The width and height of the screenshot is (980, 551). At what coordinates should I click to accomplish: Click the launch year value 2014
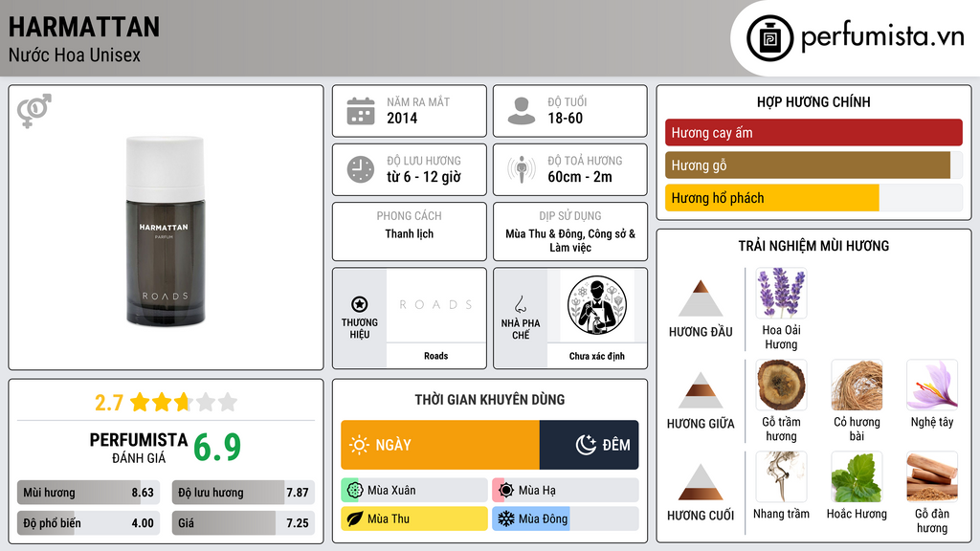402,118
